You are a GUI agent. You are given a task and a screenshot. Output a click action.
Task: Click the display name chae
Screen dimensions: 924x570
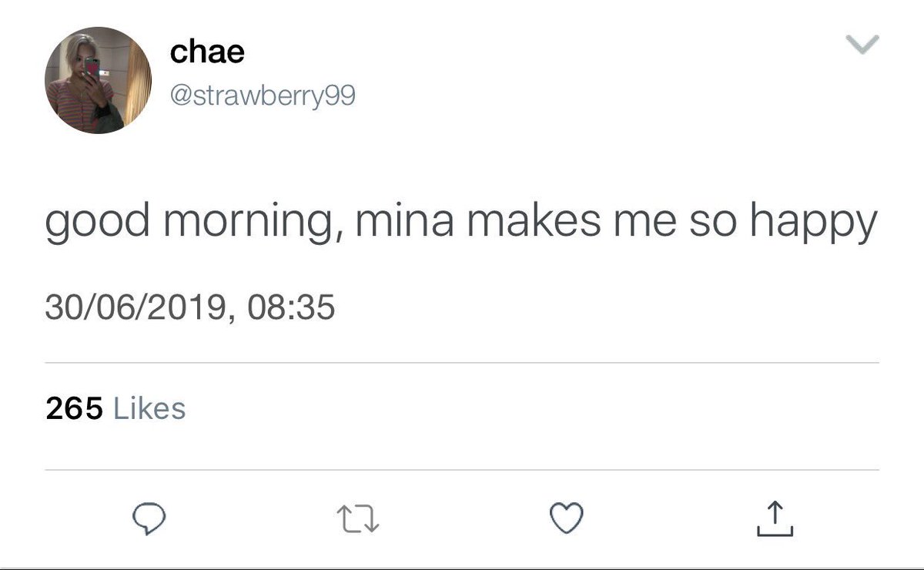click(x=207, y=52)
